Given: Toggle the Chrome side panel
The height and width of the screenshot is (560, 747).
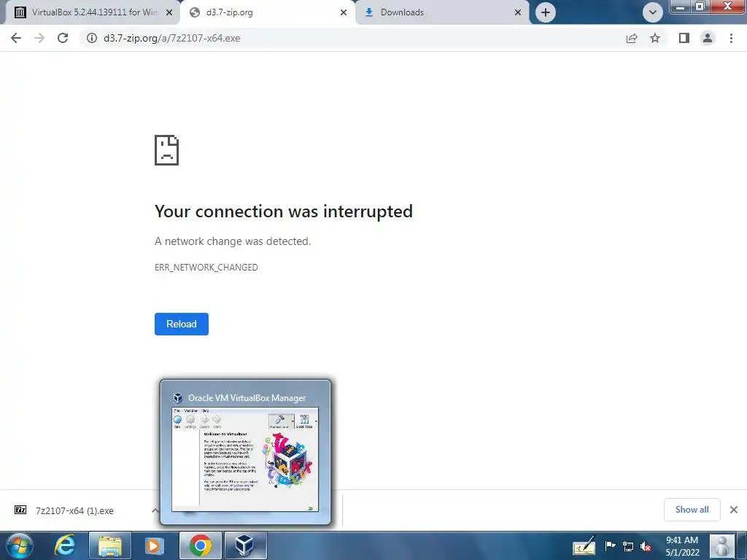Looking at the screenshot, I should 684,38.
